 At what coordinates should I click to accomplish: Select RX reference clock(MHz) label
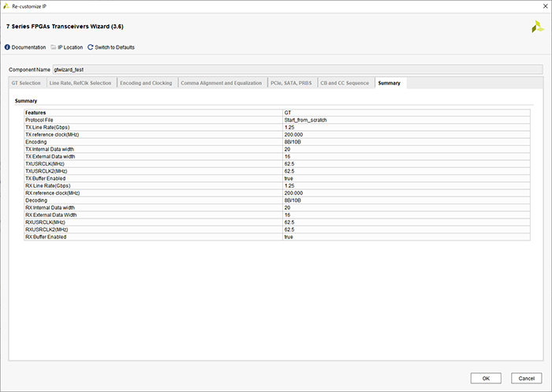coord(53,193)
